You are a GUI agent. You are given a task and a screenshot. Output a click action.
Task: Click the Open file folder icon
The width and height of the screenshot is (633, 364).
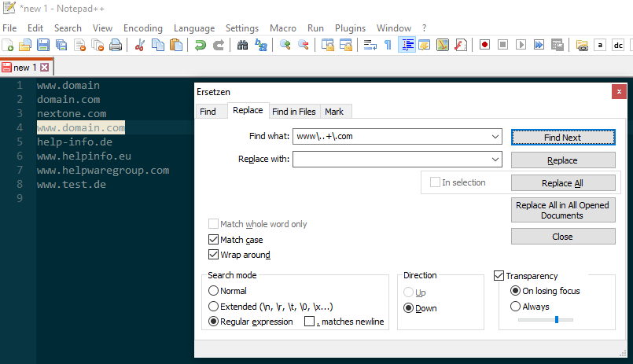click(25, 45)
